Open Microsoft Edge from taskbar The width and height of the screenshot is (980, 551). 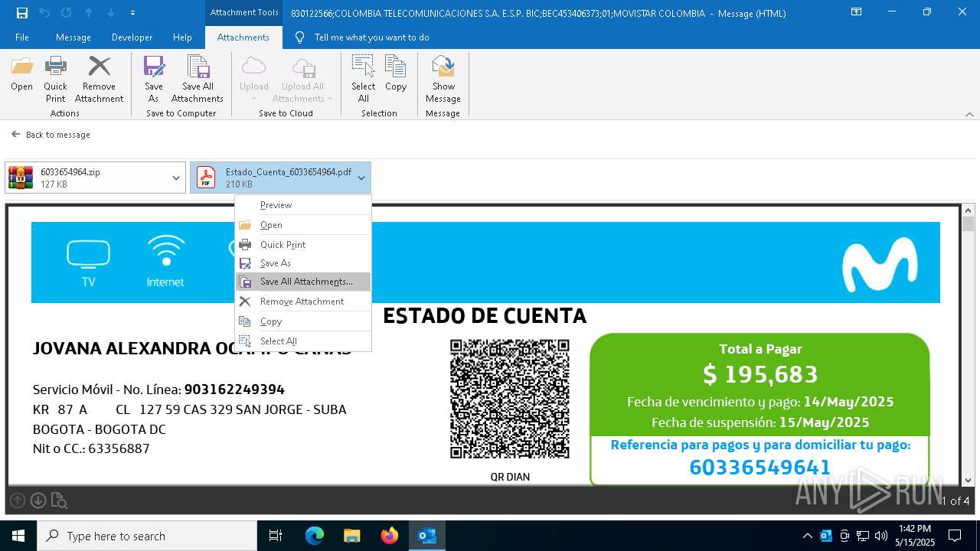pos(315,536)
